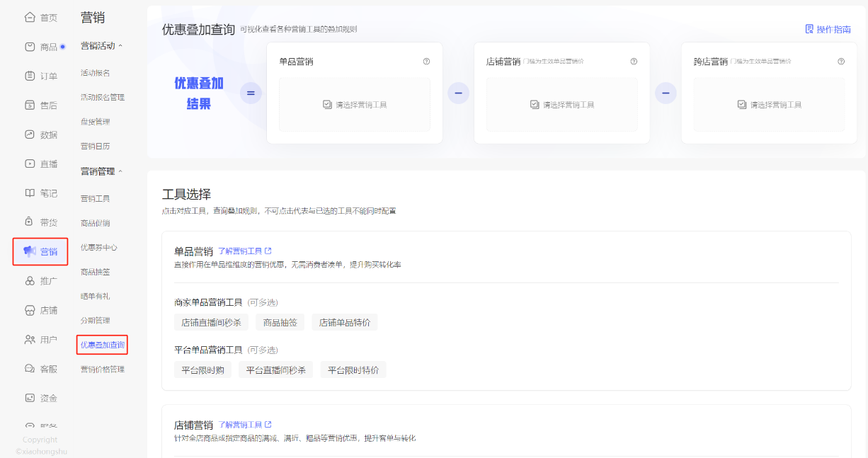The height and width of the screenshot is (458, 868).
Task: Click 请选择营销工具 in the 单品营销 card
Action: (x=354, y=104)
